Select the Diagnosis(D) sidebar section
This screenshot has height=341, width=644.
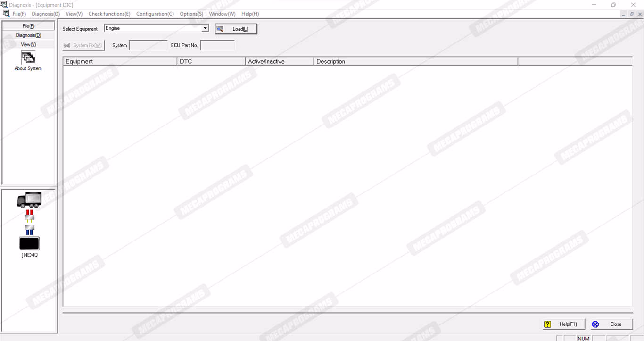(28, 35)
